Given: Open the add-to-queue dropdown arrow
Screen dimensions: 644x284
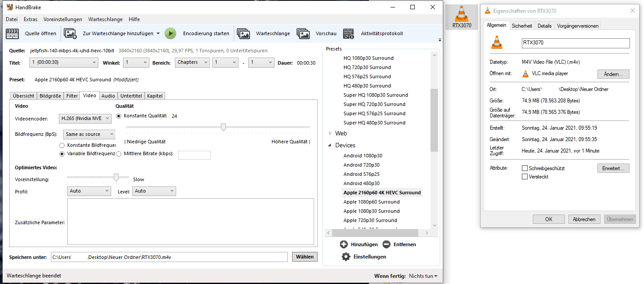Looking at the screenshot, I should click(158, 34).
